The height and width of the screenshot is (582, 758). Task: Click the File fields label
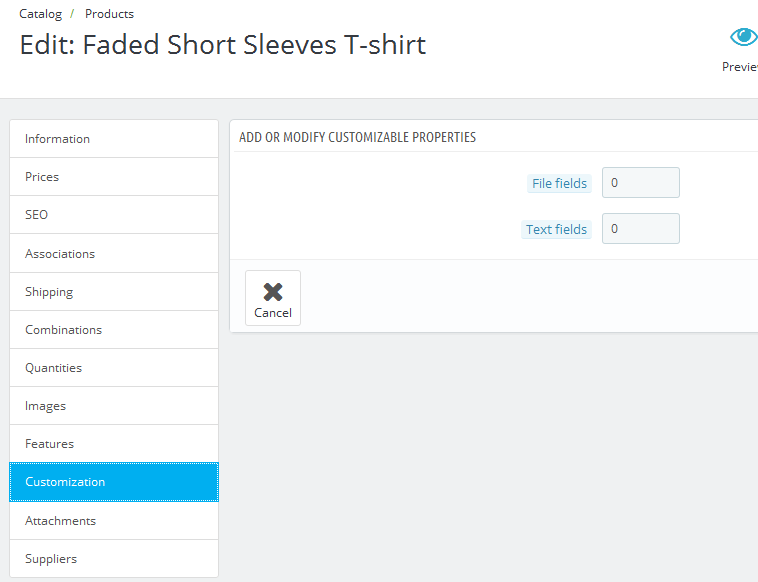[559, 184]
